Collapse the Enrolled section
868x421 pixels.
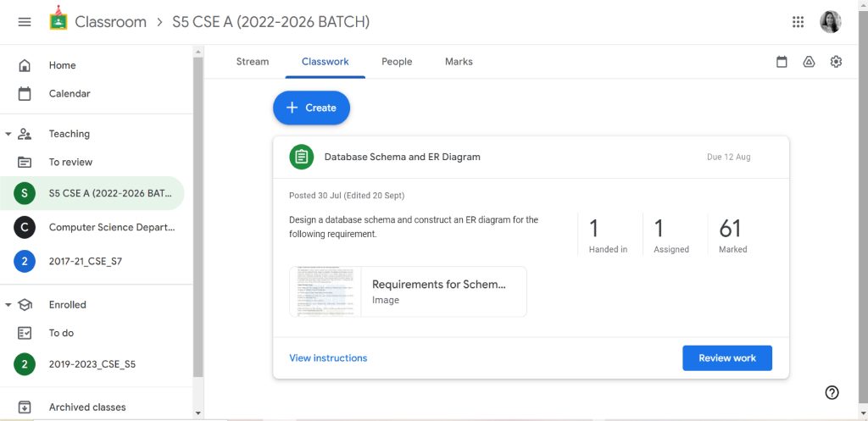click(8, 305)
